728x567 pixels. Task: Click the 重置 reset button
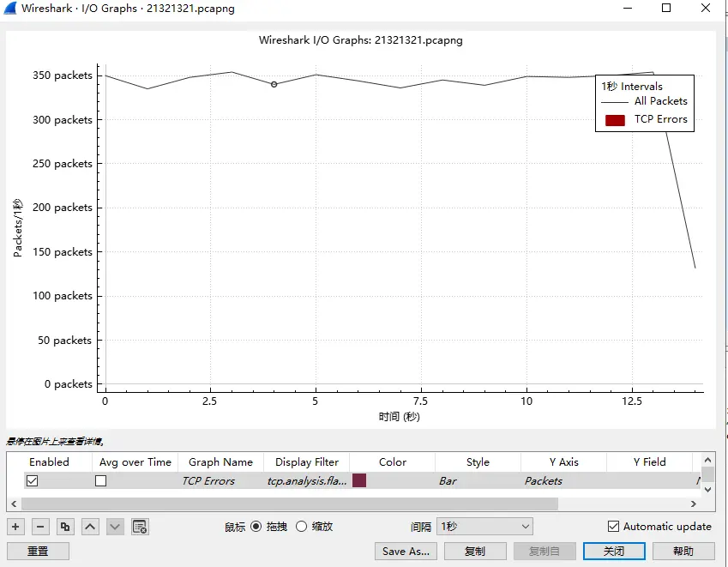[38, 552]
